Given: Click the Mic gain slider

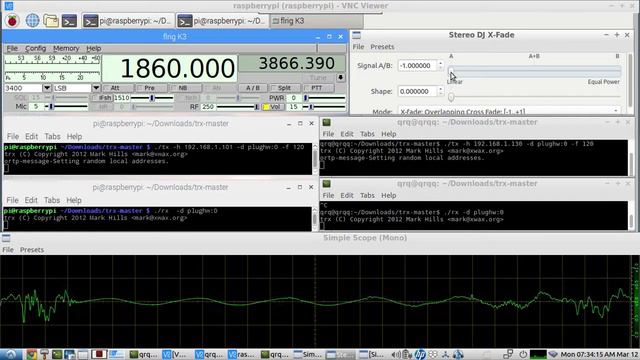Looking at the screenshot, I should coord(65,107).
